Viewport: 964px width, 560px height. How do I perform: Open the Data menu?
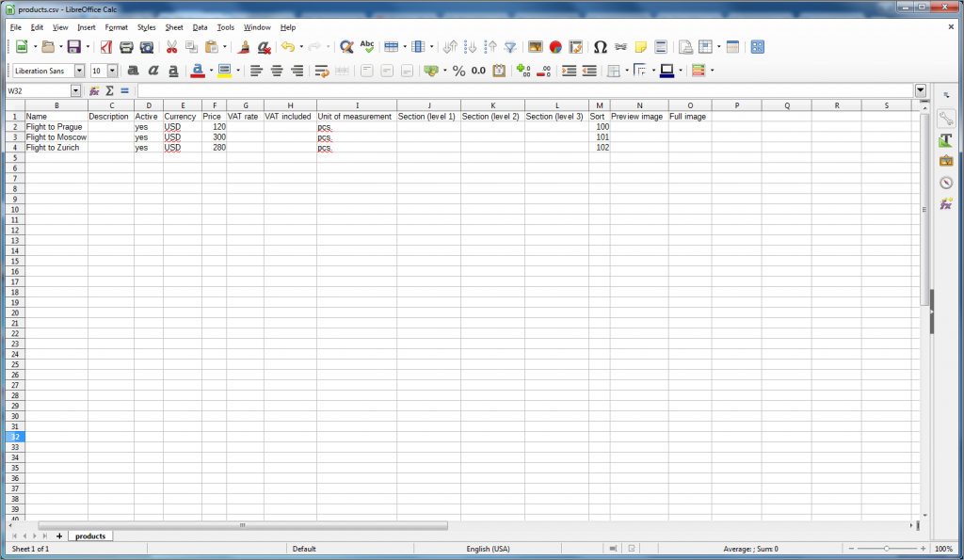[200, 27]
